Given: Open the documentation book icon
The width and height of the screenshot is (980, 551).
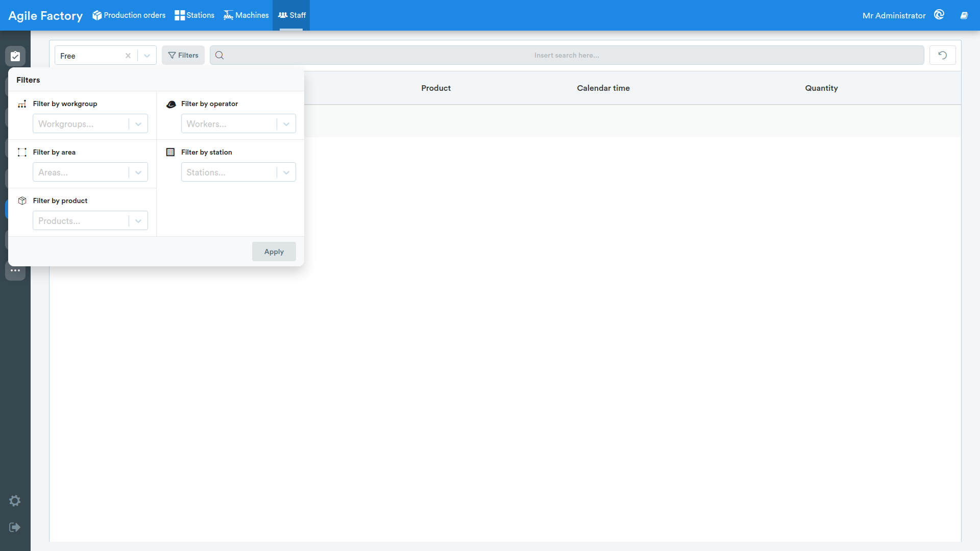Looking at the screenshot, I should pyautogui.click(x=964, y=15).
